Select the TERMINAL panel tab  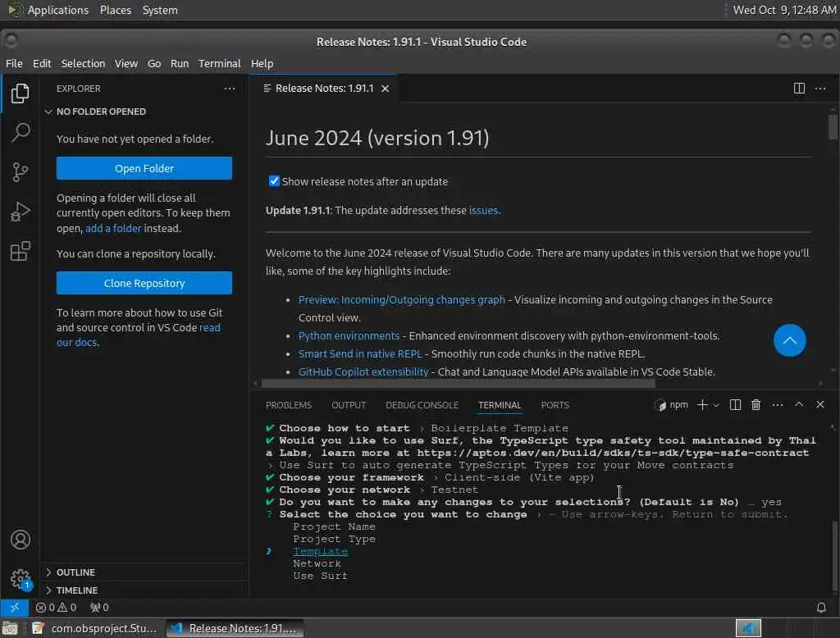500,405
